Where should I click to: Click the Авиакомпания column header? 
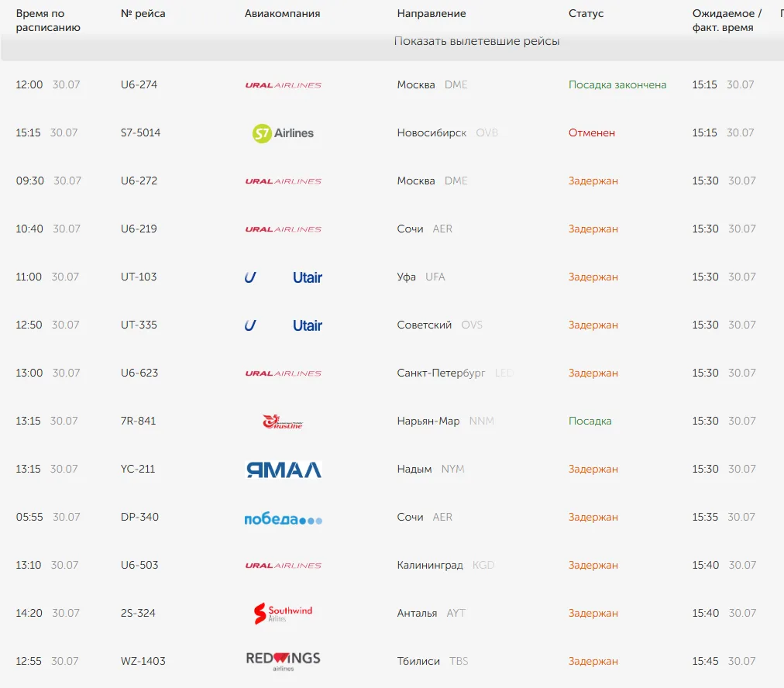282,13
